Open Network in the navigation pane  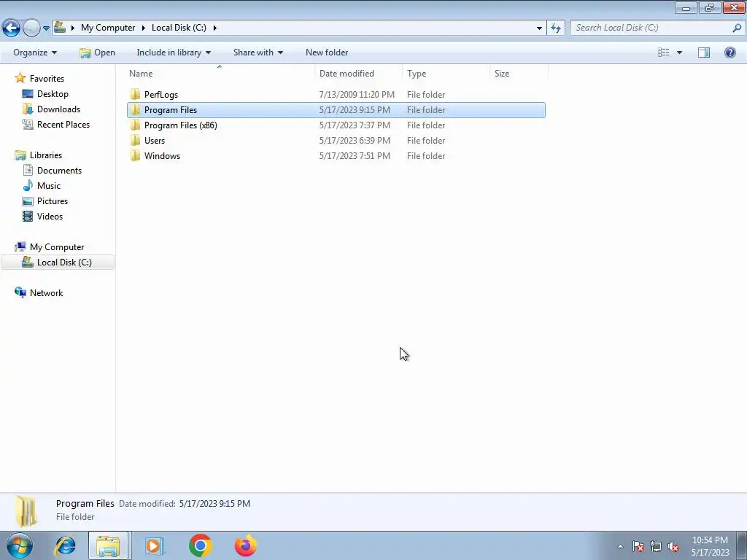[46, 293]
